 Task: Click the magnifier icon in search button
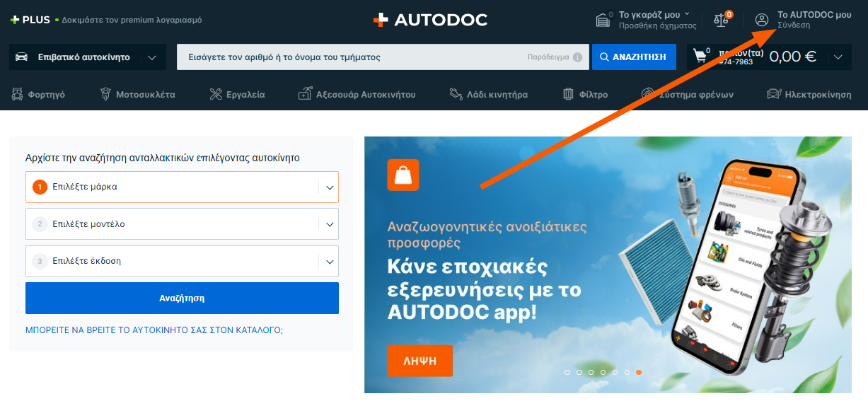[605, 57]
